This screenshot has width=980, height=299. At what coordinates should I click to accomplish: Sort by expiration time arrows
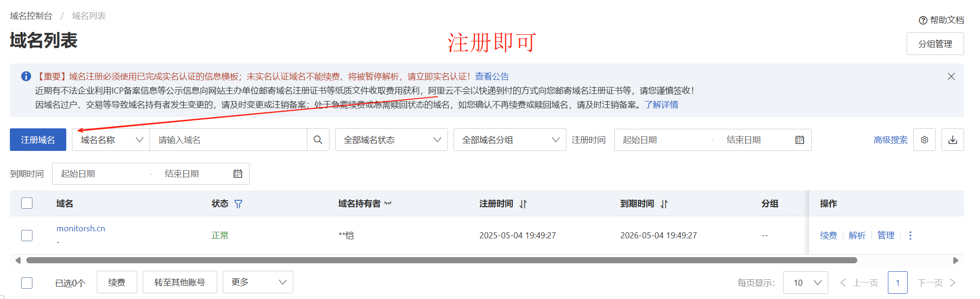coord(664,204)
